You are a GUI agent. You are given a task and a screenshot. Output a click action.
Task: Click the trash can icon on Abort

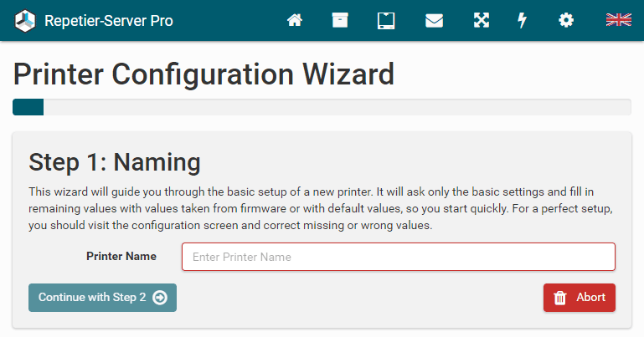point(561,298)
